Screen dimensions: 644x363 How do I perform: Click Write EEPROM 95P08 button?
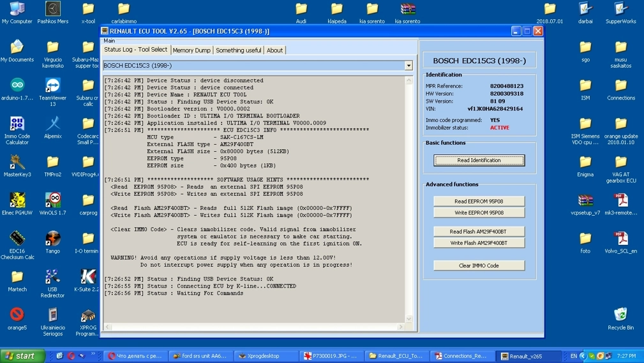[x=479, y=212]
